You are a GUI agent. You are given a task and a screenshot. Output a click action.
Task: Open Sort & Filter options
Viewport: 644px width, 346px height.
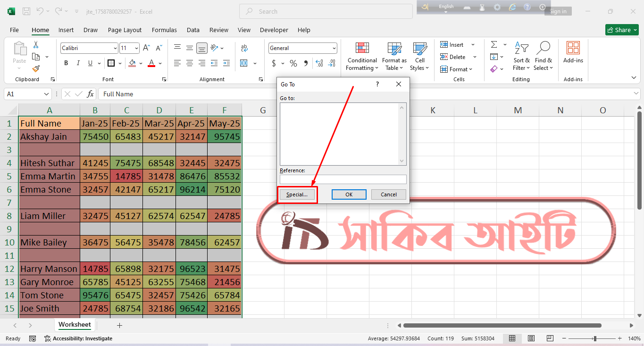(521, 56)
